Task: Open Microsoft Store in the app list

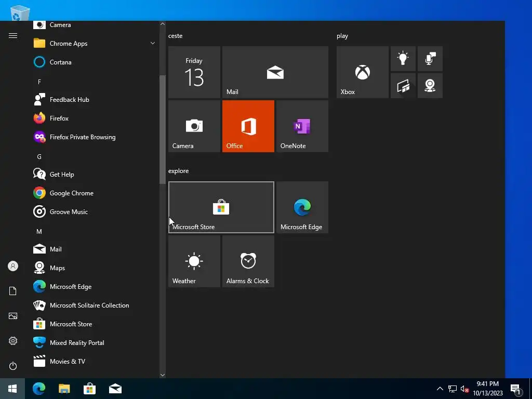Action: [x=95, y=324]
